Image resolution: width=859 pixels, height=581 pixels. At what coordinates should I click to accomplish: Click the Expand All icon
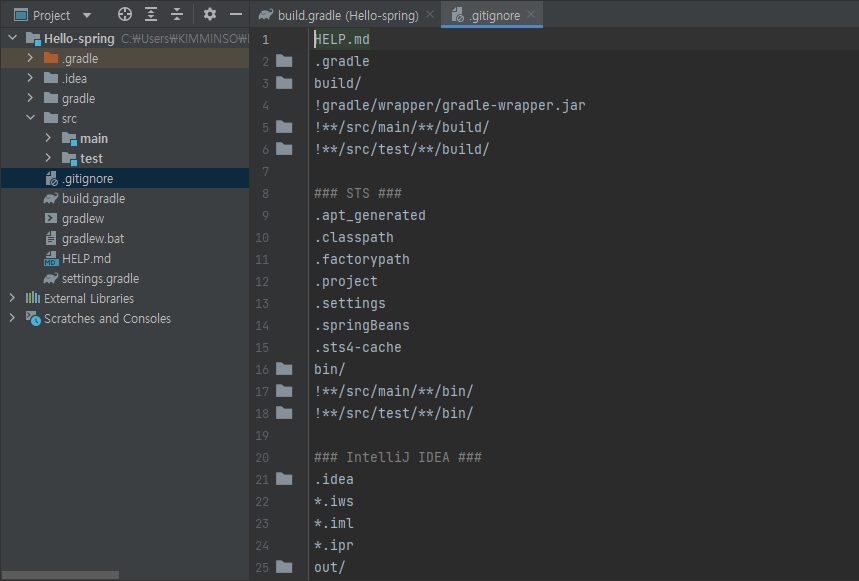[151, 15]
